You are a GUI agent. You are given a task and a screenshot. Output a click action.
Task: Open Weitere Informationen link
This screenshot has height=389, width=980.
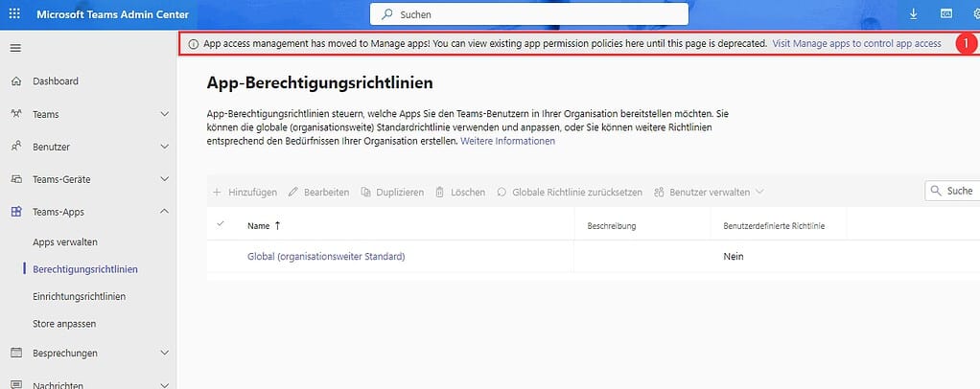[507, 141]
